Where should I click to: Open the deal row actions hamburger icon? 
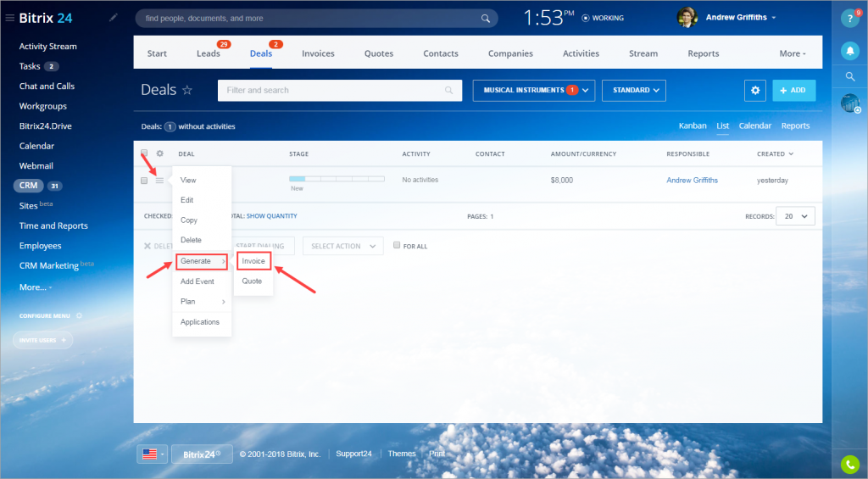coord(159,181)
